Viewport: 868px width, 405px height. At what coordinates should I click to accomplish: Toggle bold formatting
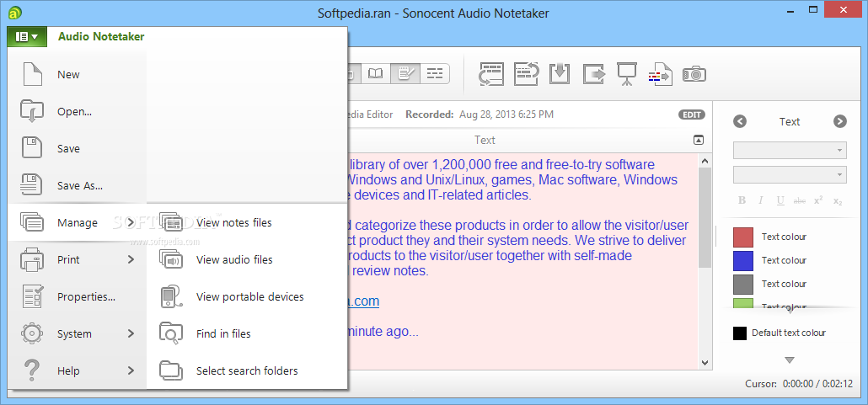tap(742, 201)
